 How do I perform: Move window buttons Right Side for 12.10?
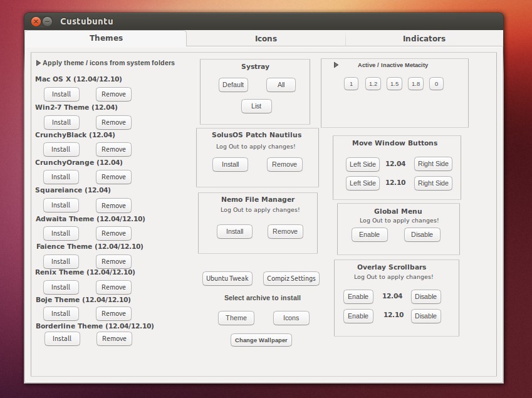click(433, 183)
